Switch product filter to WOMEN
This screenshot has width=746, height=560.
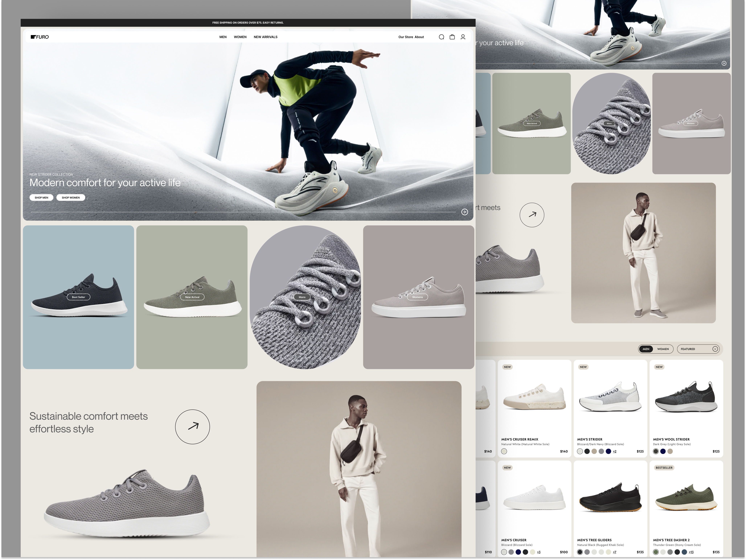pyautogui.click(x=663, y=349)
